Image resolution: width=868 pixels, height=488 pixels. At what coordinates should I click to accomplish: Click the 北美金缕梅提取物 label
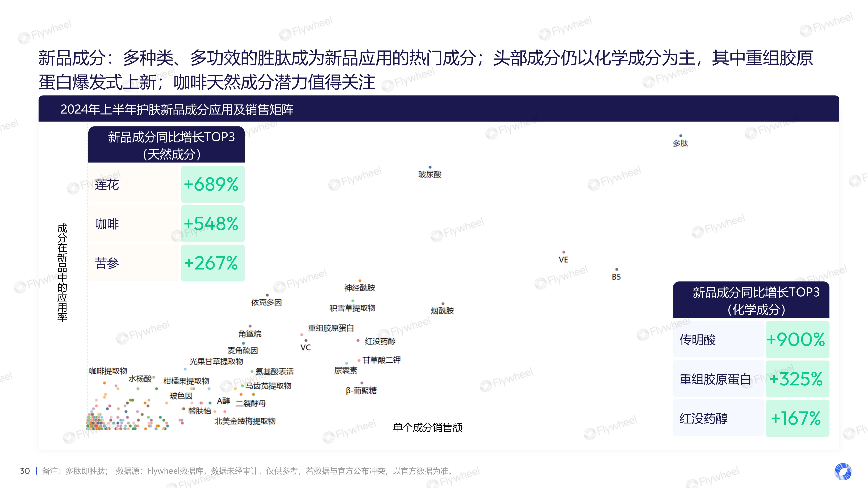pos(245,421)
